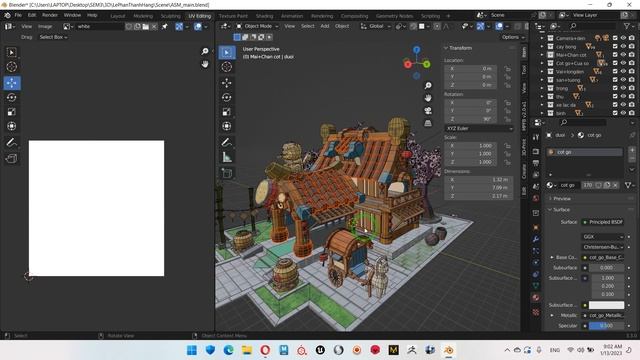
Task: Switch perspective/orthographic grid gizmo
Action: pyautogui.click(x=428, y=123)
